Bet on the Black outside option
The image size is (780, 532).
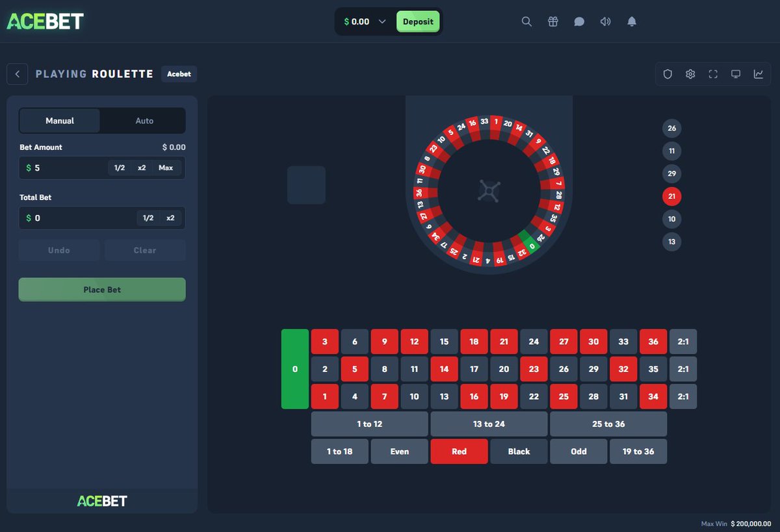519,451
